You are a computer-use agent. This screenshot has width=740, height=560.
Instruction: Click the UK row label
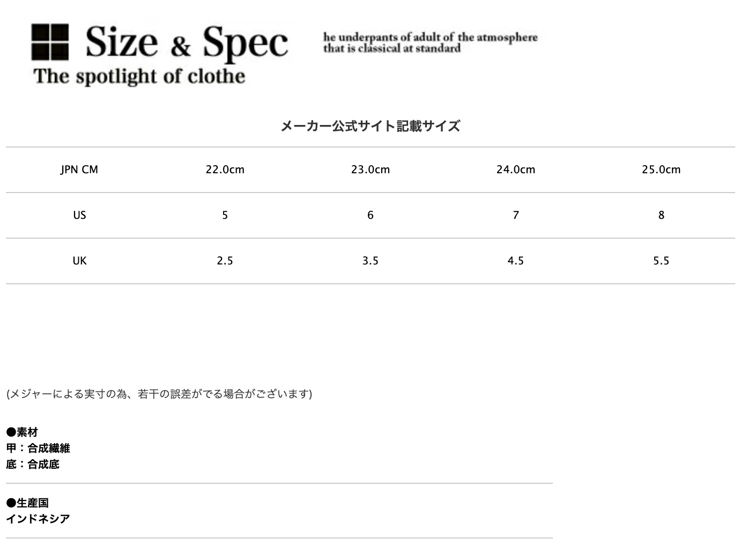(79, 261)
